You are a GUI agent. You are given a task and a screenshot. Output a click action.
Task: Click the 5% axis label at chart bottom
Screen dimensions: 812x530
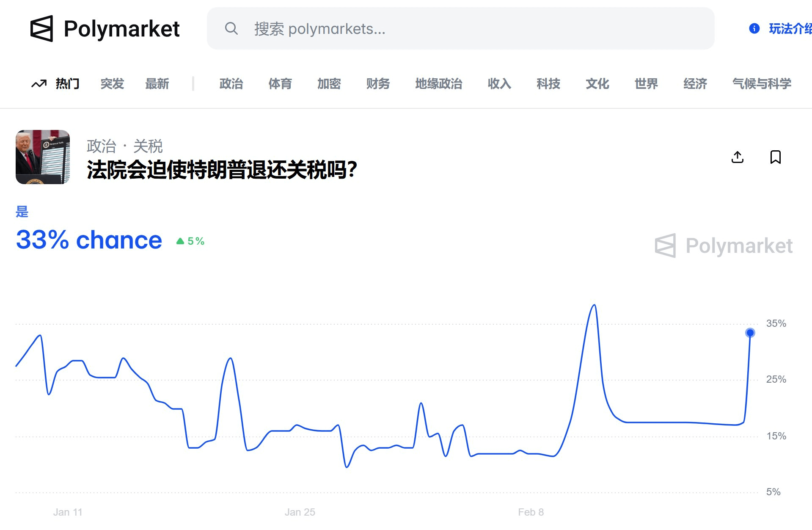(773, 492)
